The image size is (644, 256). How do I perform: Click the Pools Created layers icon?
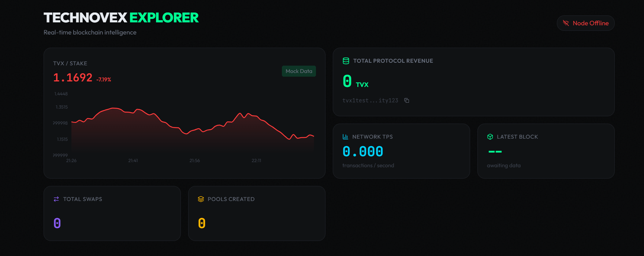coord(201,199)
